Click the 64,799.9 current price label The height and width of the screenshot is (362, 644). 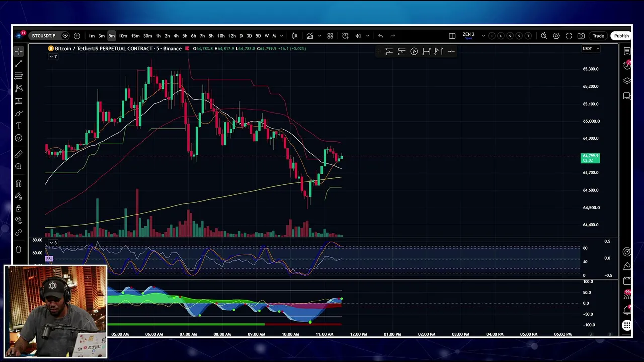(590, 158)
